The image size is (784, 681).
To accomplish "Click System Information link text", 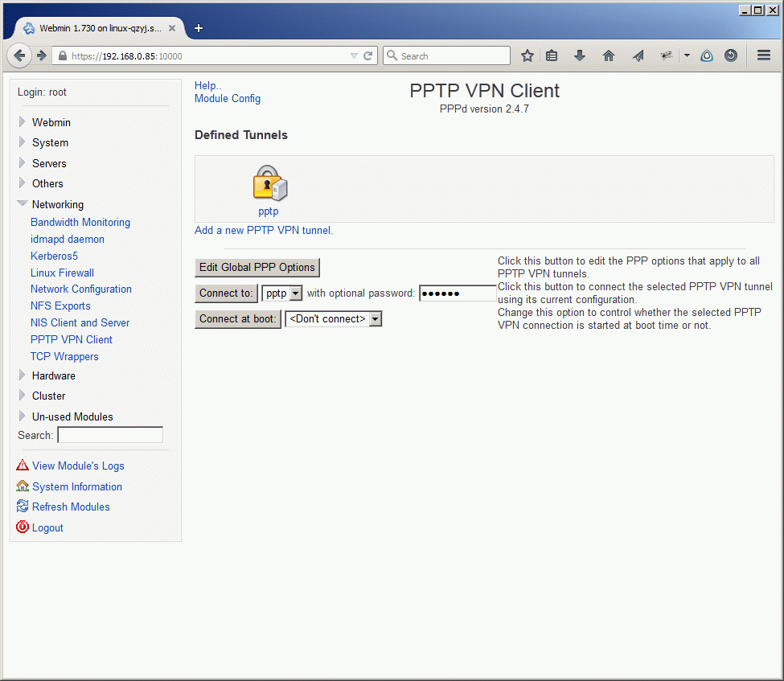I will pyautogui.click(x=77, y=486).
